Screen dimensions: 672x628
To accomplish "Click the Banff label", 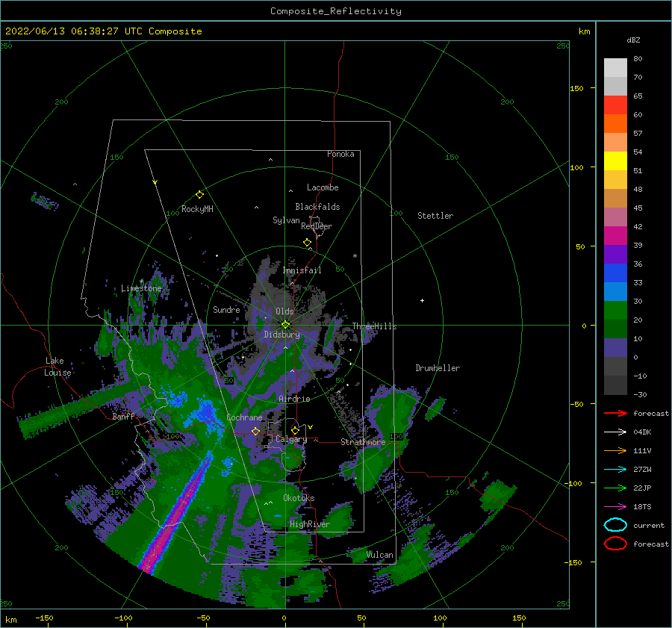I will (x=123, y=416).
